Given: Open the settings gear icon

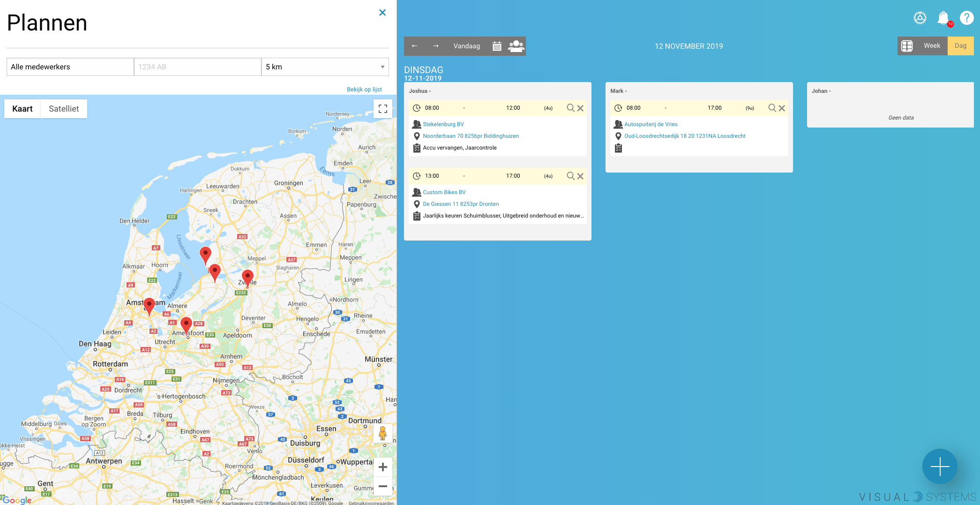Looking at the screenshot, I should click(920, 18).
